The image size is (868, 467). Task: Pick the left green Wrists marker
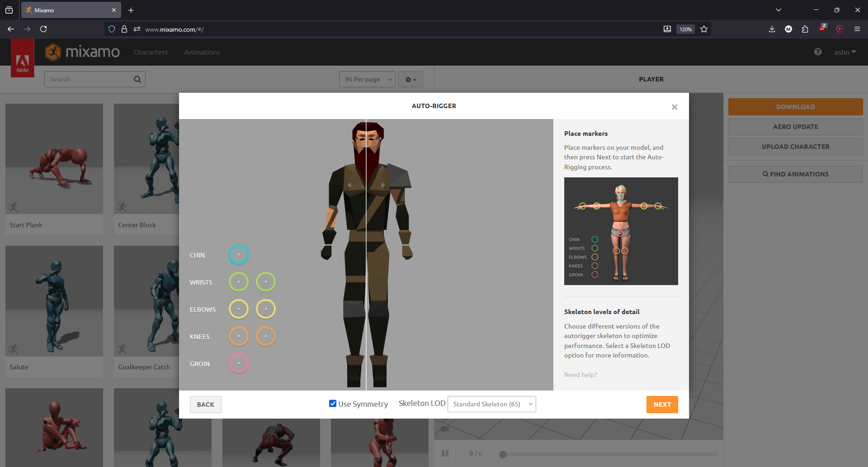[x=238, y=282]
